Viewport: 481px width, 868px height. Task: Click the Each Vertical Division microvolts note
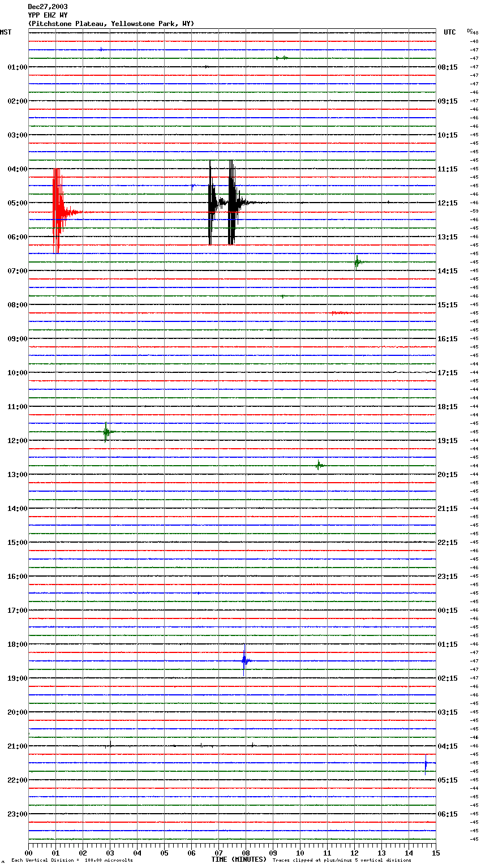(x=72, y=861)
